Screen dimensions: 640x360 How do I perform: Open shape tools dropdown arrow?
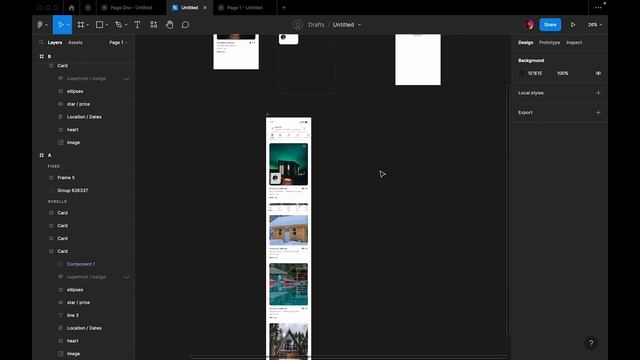coord(107,25)
